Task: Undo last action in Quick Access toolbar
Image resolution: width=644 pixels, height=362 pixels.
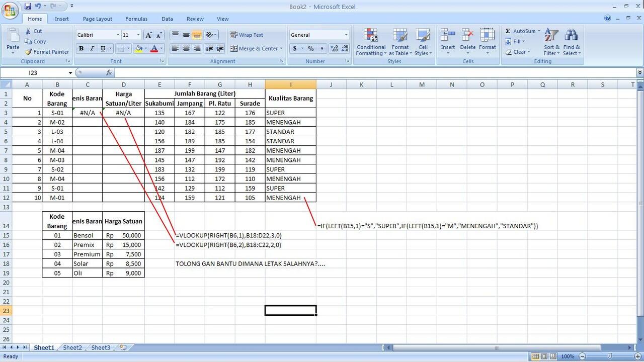Action: [38, 6]
